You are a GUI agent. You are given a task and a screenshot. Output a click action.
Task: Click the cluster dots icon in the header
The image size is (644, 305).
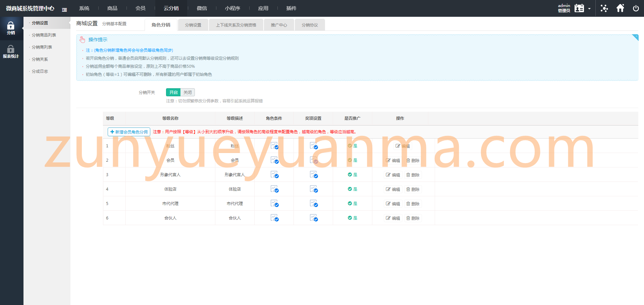pos(604,8)
